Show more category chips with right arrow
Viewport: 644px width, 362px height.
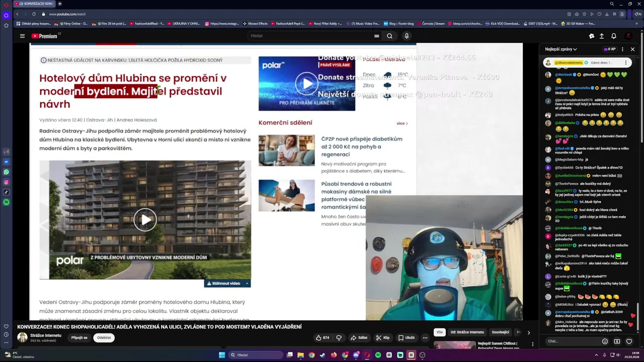(528, 332)
